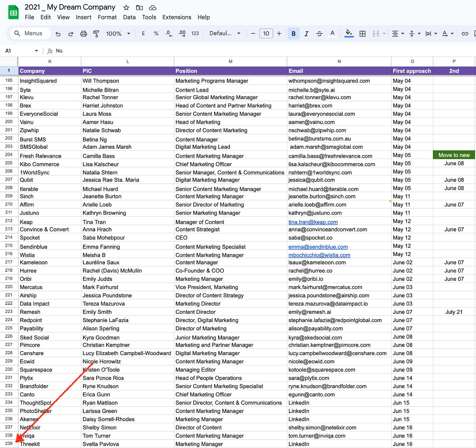The width and height of the screenshot is (476, 448).
Task: Open the horizontal align dropdown
Action: 398,33
